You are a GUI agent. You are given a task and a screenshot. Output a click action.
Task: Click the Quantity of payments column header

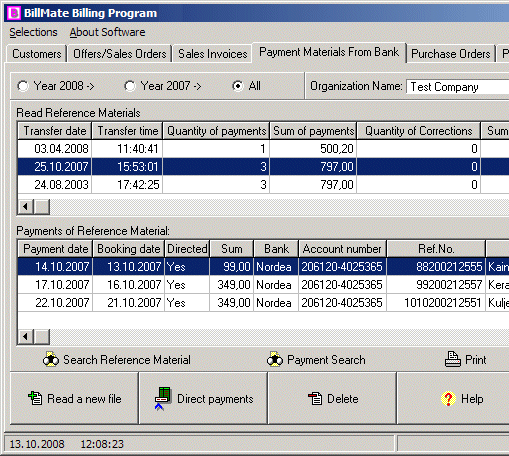(x=216, y=131)
